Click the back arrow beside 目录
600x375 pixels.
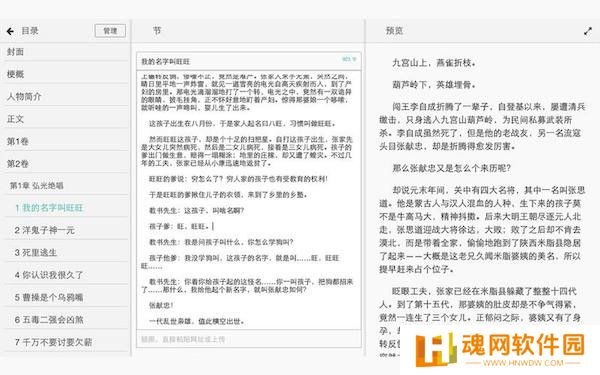pos(10,31)
